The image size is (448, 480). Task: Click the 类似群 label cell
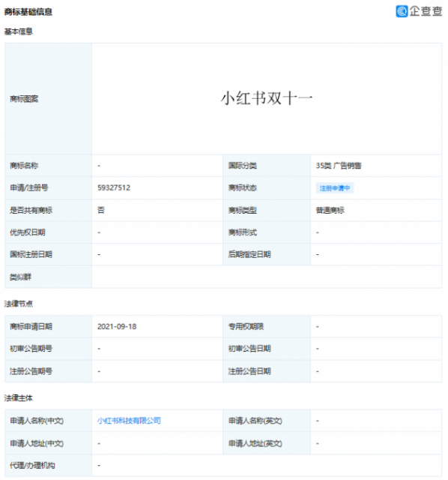(x=48, y=277)
